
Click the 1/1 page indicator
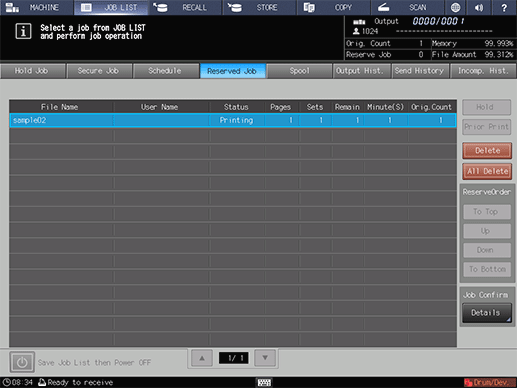pyautogui.click(x=233, y=358)
